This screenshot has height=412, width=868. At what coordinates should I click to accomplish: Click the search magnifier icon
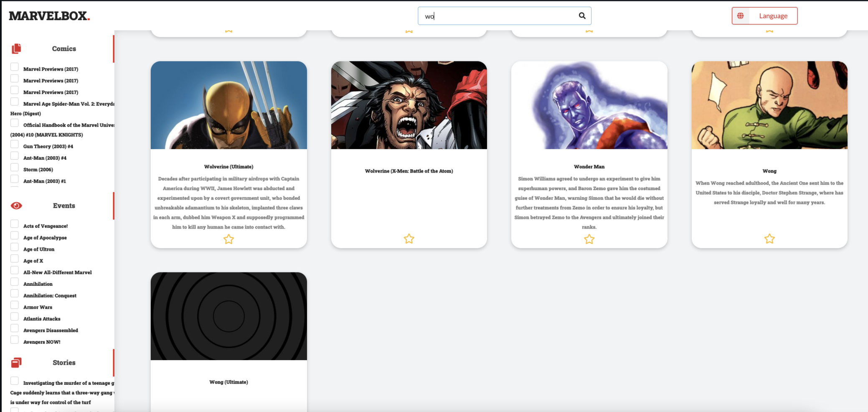[x=582, y=15]
